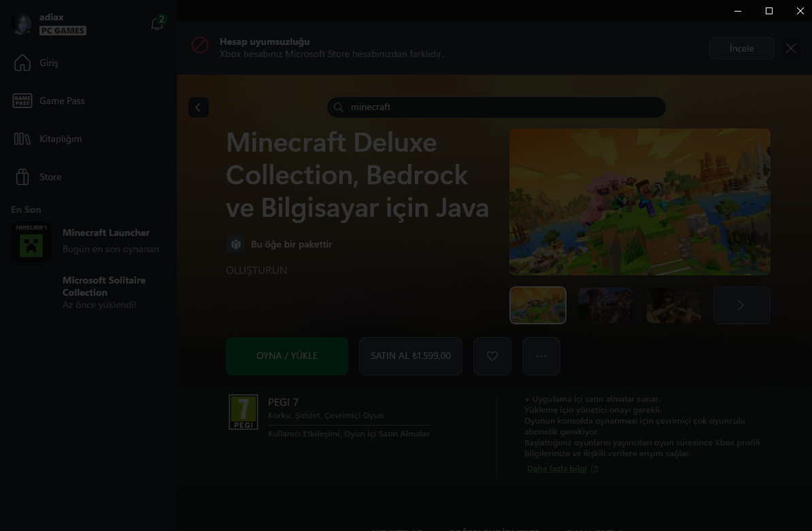Go back with the left arrow button
This screenshot has width=812, height=531.
coord(199,107)
